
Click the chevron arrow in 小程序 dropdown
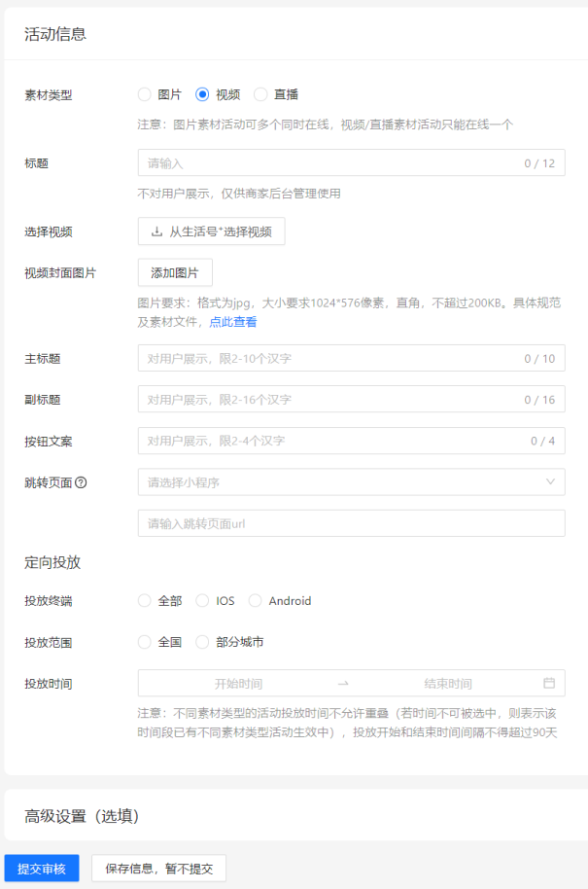(x=550, y=481)
